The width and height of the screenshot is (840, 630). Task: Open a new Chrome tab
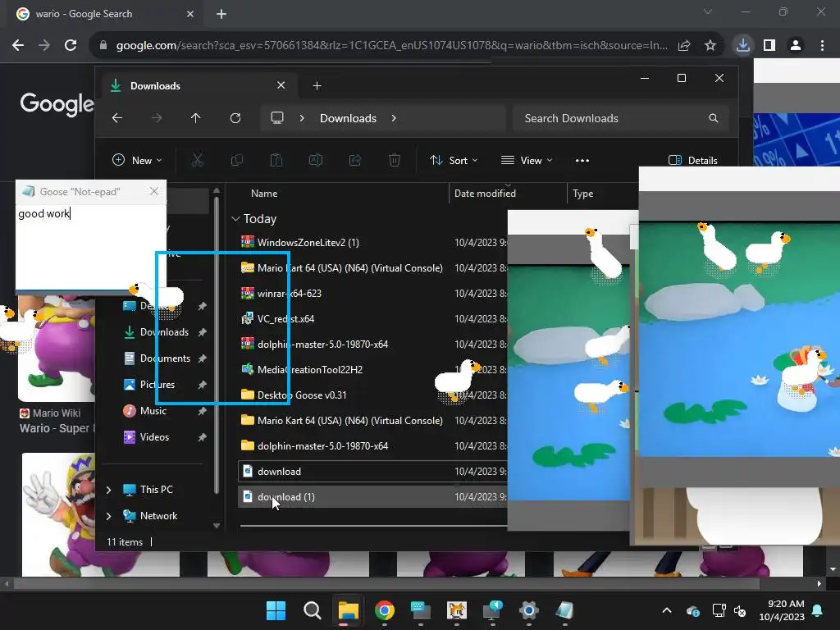coord(221,14)
